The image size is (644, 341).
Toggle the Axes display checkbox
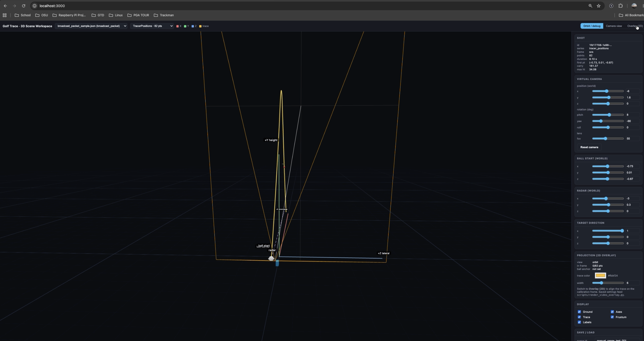(x=612, y=312)
